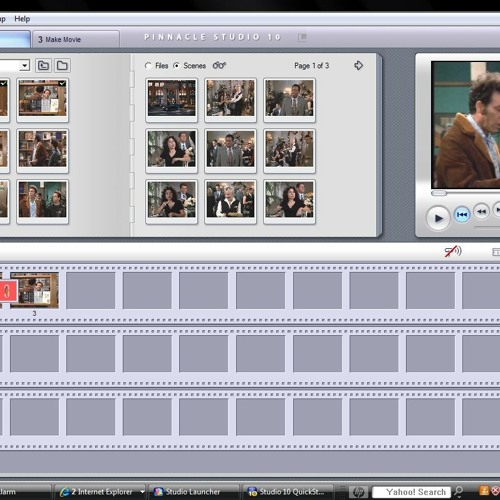This screenshot has width=500, height=500.
Task: Select middle-left woman in black scene
Action: coord(172,151)
